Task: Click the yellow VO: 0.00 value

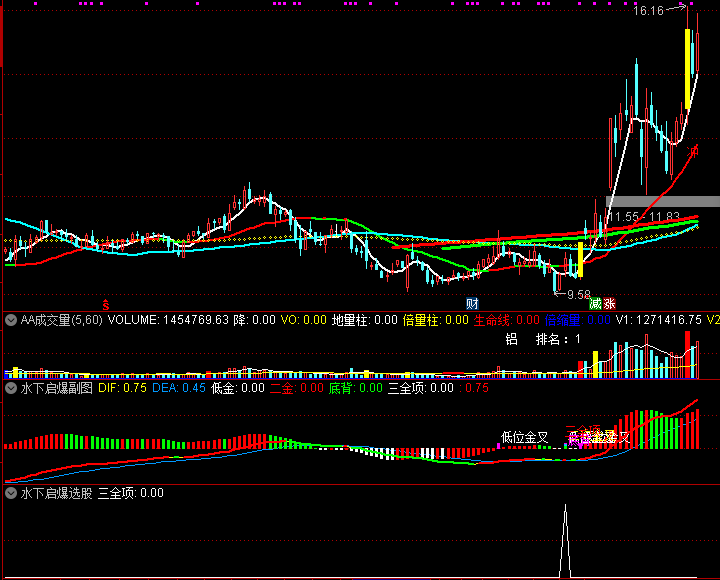Action: coord(304,320)
